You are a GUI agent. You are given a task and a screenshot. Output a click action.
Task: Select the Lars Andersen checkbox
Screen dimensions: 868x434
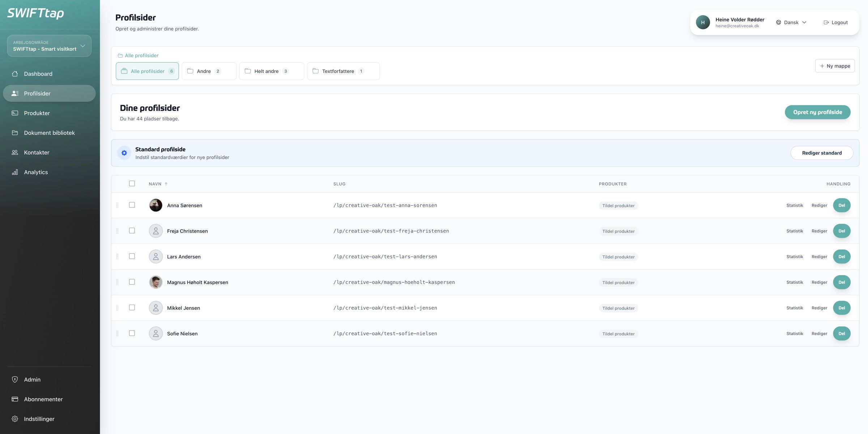pos(132,256)
